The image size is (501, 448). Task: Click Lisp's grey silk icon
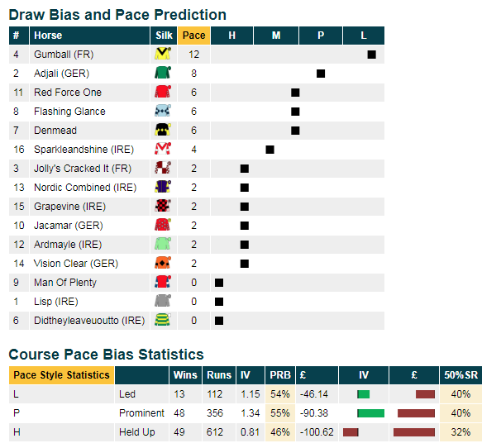coord(163,301)
